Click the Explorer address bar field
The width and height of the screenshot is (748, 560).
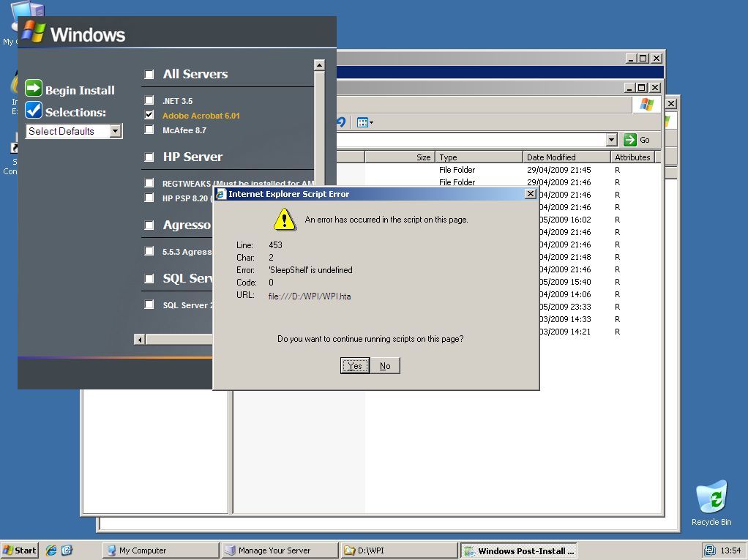coord(471,140)
